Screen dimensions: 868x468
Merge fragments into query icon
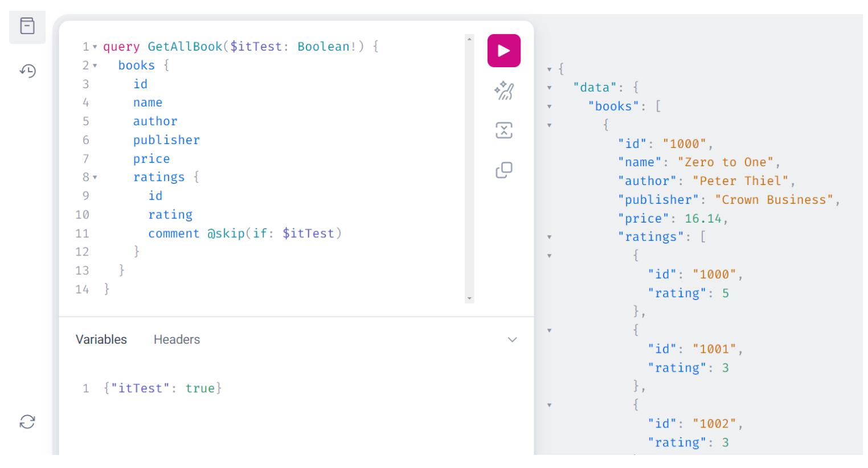click(x=504, y=130)
